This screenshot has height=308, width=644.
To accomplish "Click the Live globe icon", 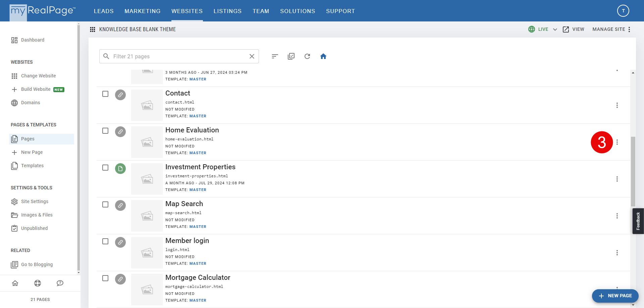I will (x=532, y=29).
